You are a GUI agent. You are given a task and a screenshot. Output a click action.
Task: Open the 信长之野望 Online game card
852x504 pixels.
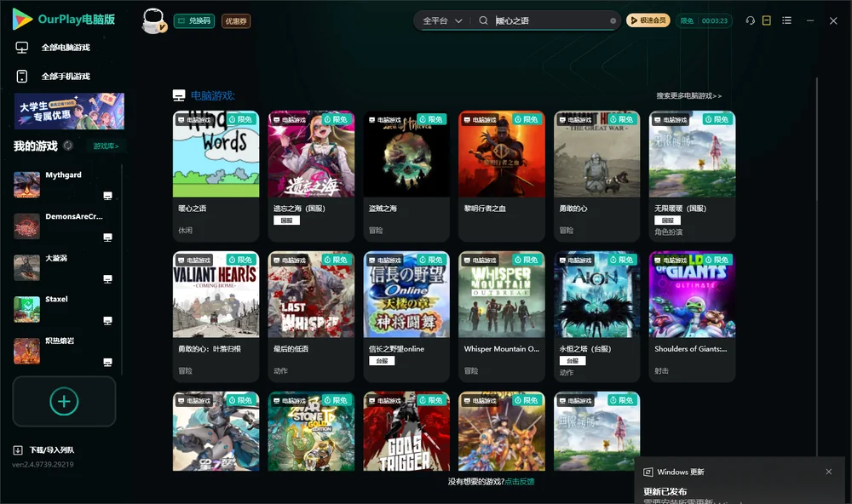tap(406, 317)
